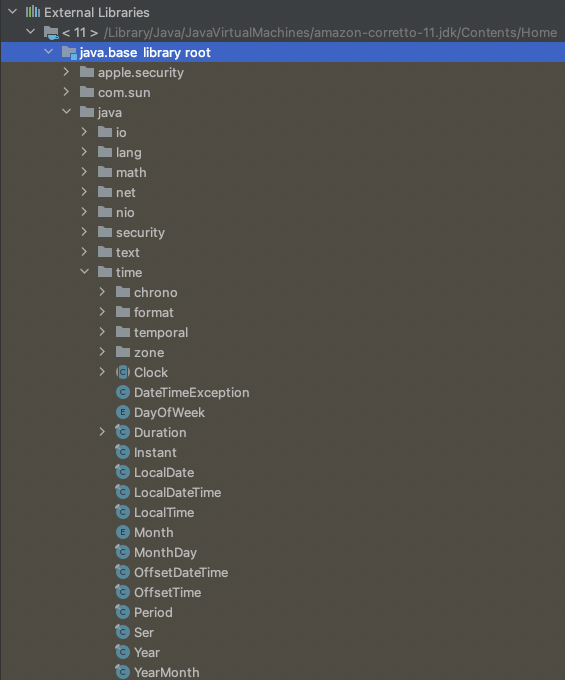Click the Clock abstract class icon
Viewport: 565px width, 680px height.
123,372
